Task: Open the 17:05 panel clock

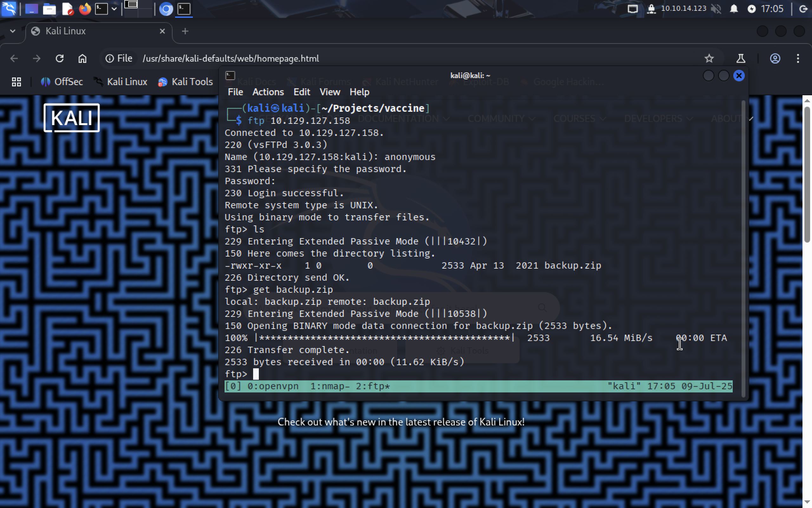Action: click(x=772, y=9)
